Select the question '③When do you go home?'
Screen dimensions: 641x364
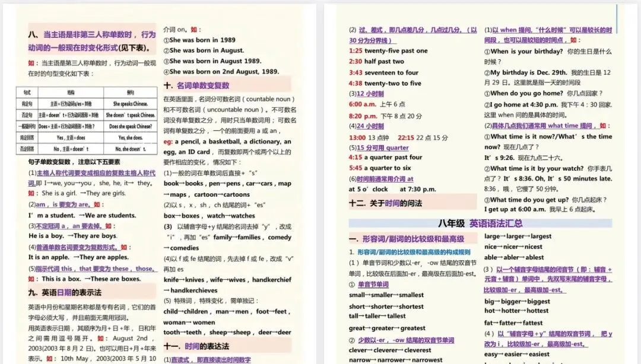pos(523,93)
